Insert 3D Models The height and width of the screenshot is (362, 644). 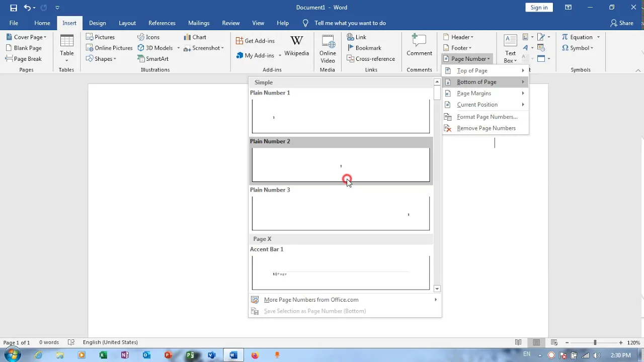click(x=155, y=48)
